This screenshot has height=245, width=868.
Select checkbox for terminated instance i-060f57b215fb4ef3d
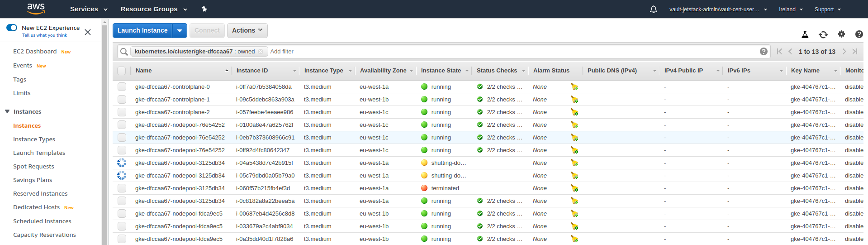click(x=122, y=188)
